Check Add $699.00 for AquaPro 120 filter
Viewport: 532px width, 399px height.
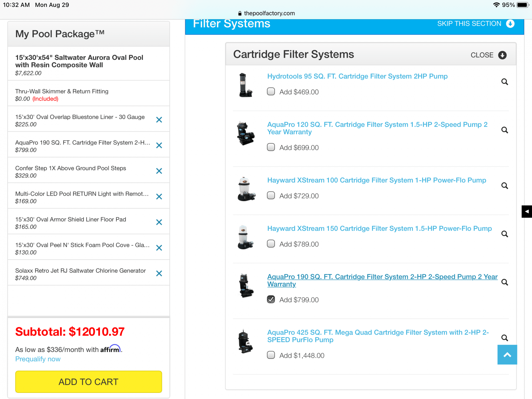(271, 147)
